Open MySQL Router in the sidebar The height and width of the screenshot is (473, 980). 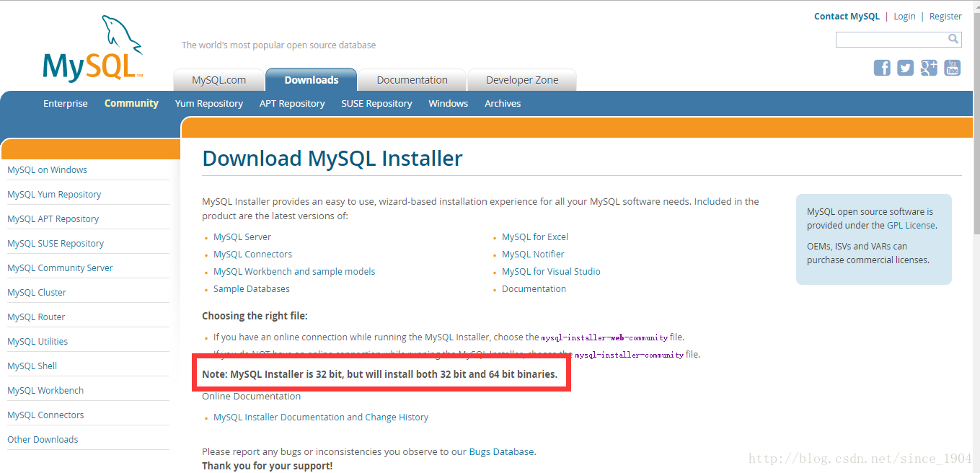[x=36, y=317]
